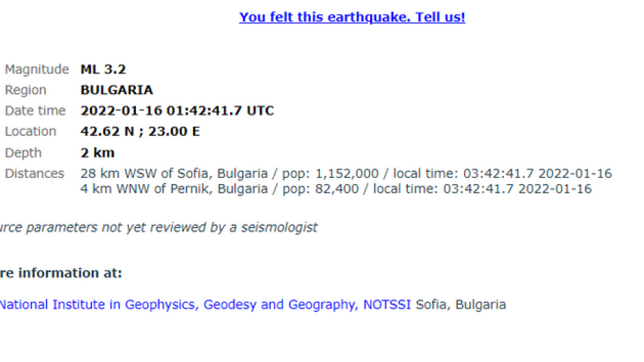Click the 'BULGARIA' region value
The height and width of the screenshot is (362, 644).
click(116, 90)
